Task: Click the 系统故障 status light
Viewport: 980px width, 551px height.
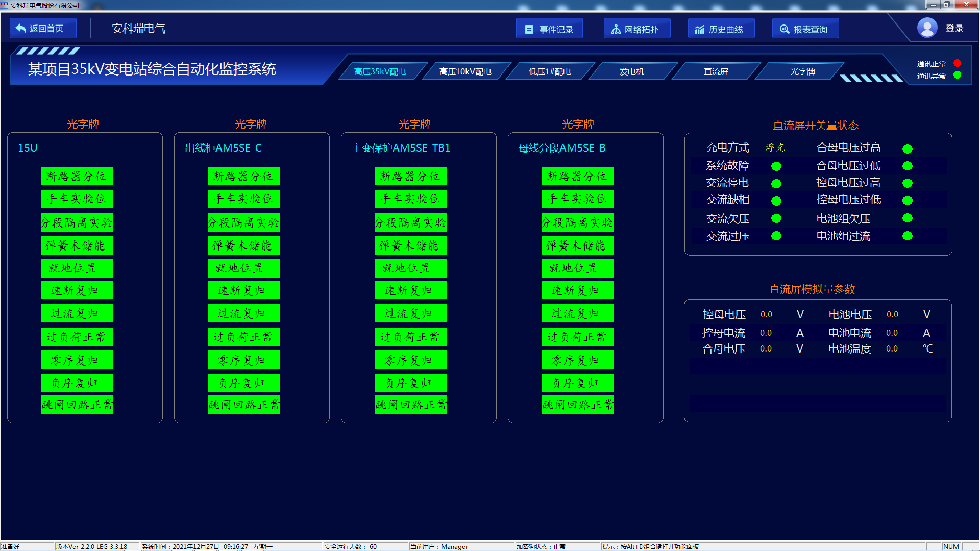Action: coord(776,166)
